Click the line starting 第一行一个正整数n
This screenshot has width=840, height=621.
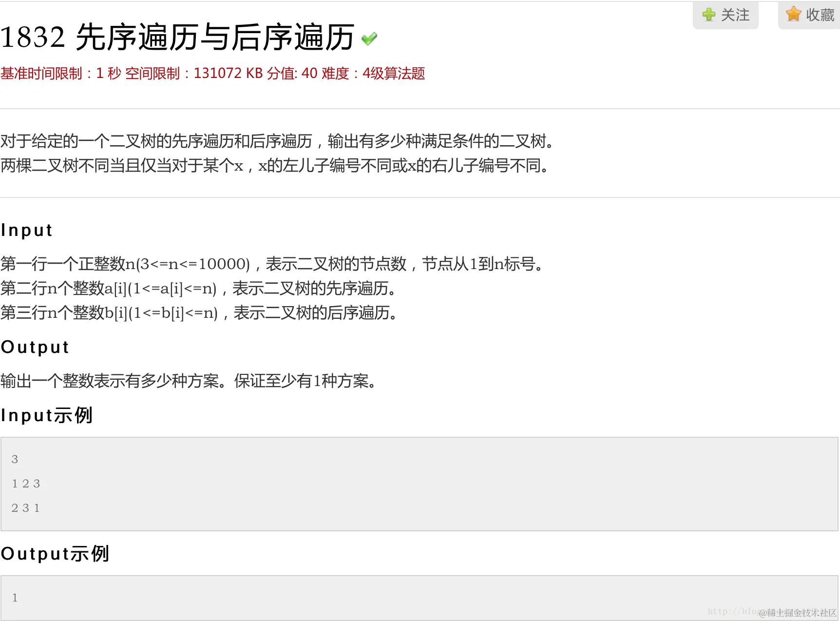(272, 264)
